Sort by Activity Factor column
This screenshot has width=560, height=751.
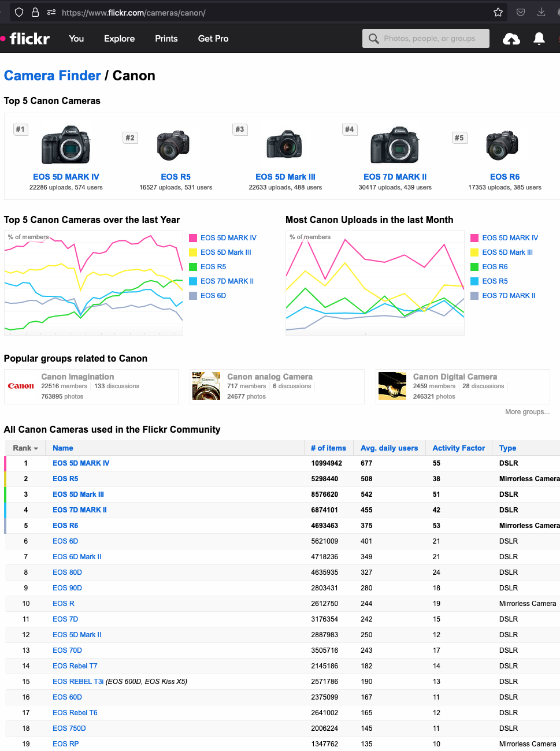pos(459,448)
